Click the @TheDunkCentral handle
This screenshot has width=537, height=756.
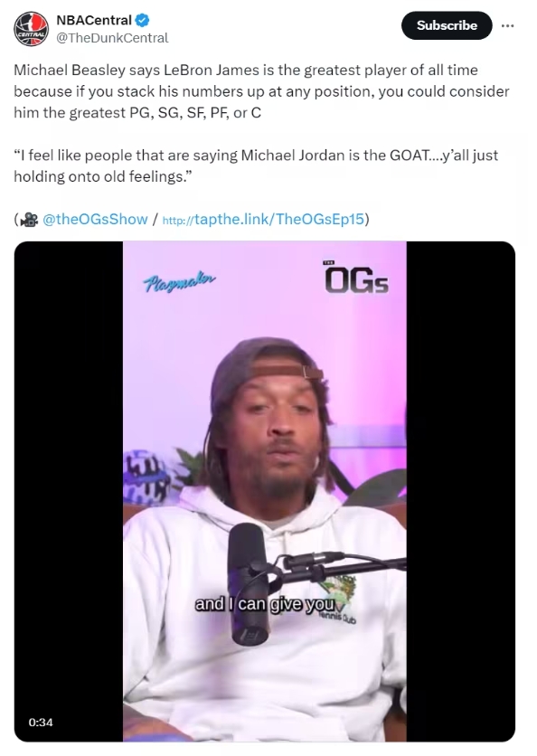point(112,38)
